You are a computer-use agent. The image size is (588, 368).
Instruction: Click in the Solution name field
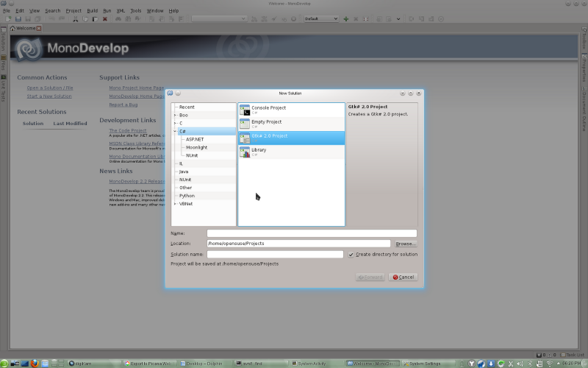coord(275,254)
